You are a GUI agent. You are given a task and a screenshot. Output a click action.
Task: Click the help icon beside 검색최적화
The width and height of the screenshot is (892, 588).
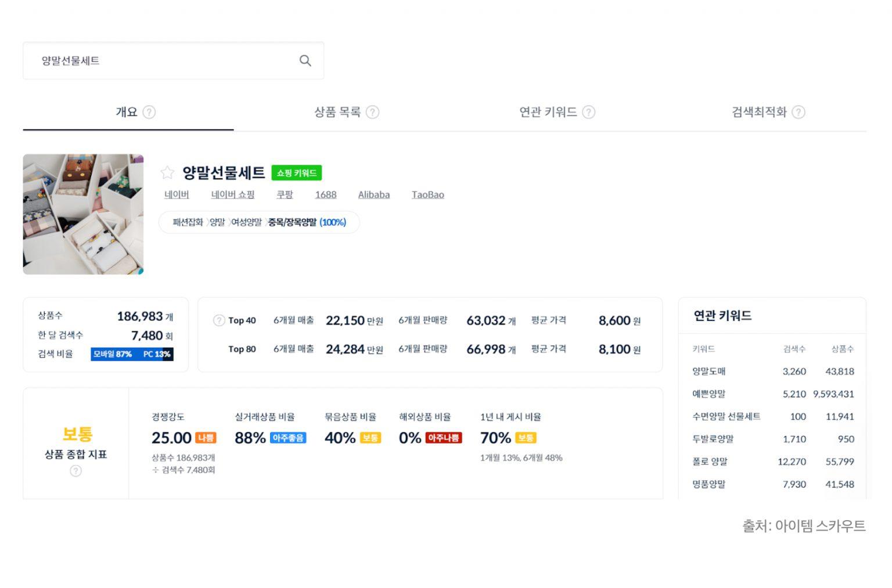(x=799, y=112)
